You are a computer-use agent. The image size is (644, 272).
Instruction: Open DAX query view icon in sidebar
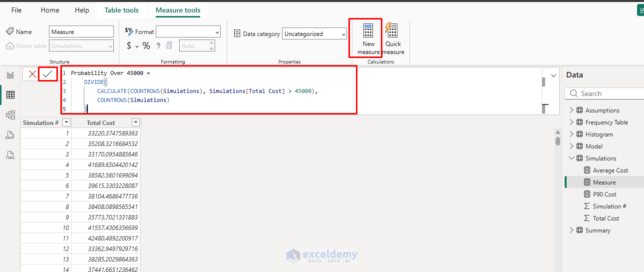tap(10, 135)
